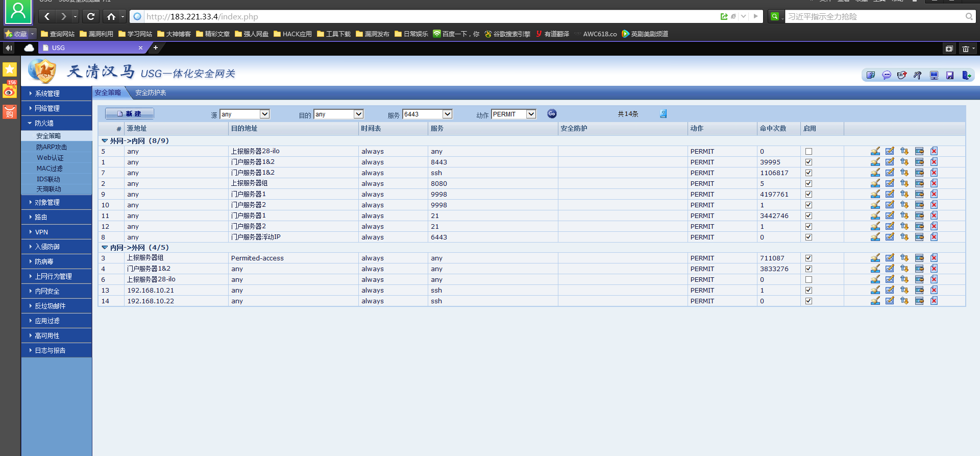Move rule 7 with service ssh to 门户服务器1&2
Image resolution: width=980 pixels, height=456 pixels.
904,173
